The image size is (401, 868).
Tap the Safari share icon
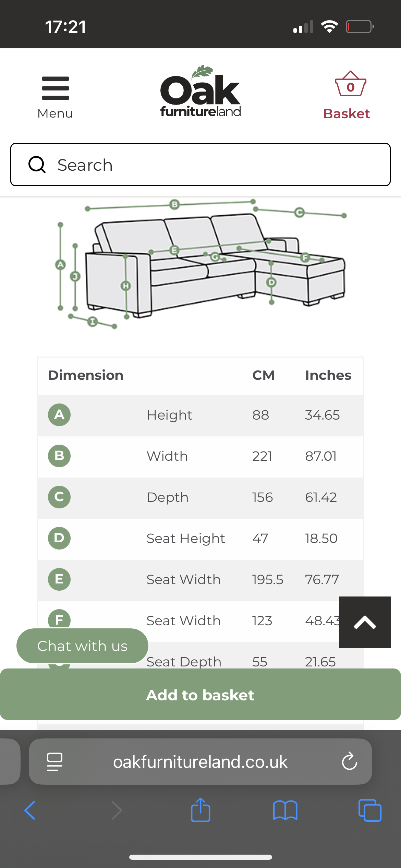coord(200,810)
